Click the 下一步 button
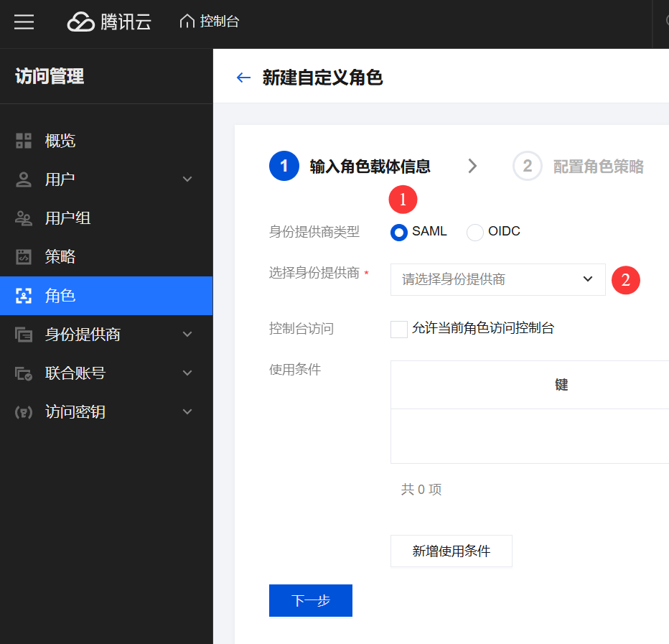This screenshot has height=644, width=669. (x=310, y=600)
